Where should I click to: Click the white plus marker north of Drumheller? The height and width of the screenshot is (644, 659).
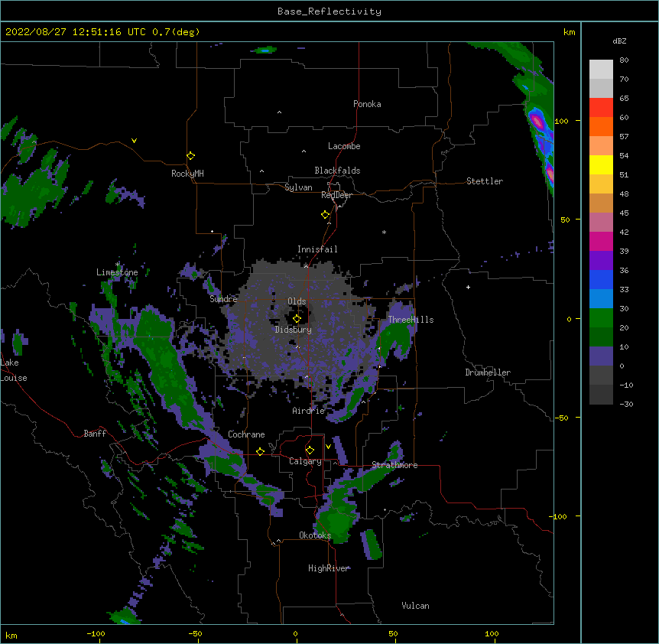(468, 287)
